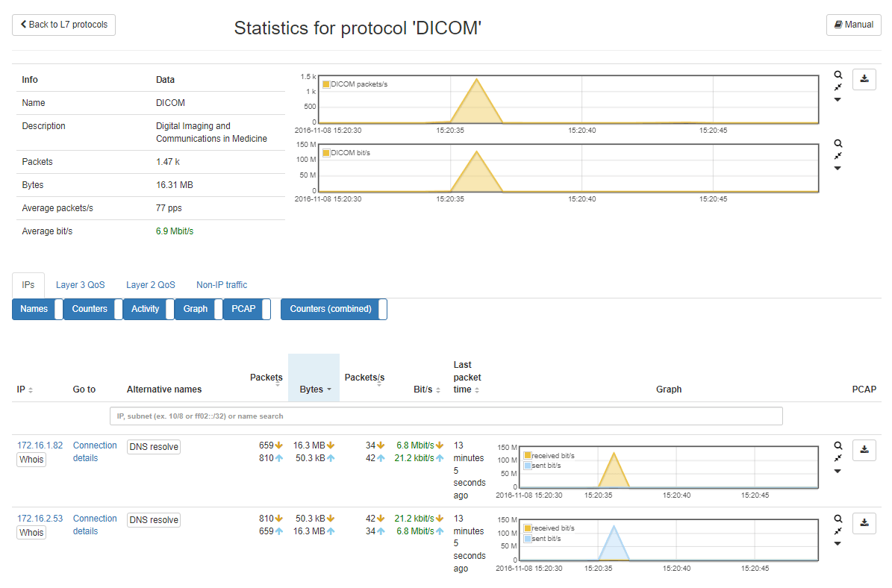Download PCAP for 172.16.1.82
Viewport: 892px width, 588px height.
coord(864,450)
